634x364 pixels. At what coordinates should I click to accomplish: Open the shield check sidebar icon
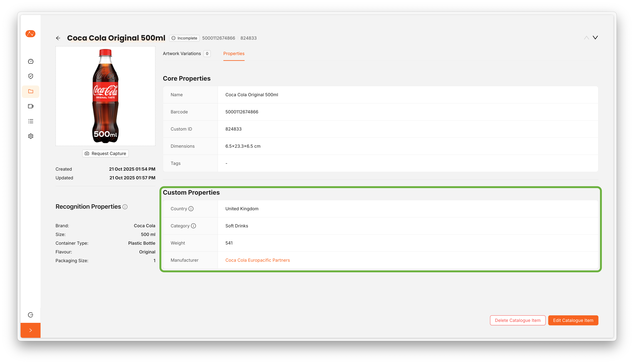[x=31, y=76]
